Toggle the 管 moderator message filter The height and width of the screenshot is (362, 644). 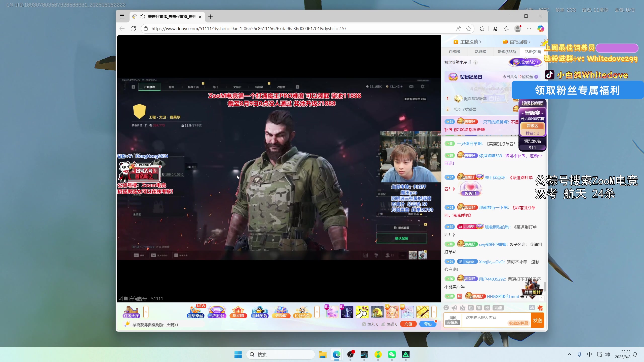479,308
